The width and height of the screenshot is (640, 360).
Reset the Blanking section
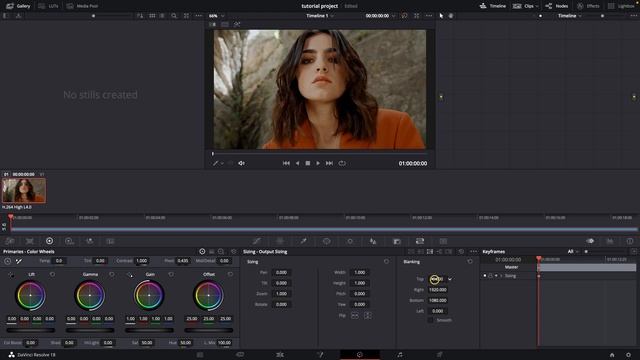(x=470, y=261)
